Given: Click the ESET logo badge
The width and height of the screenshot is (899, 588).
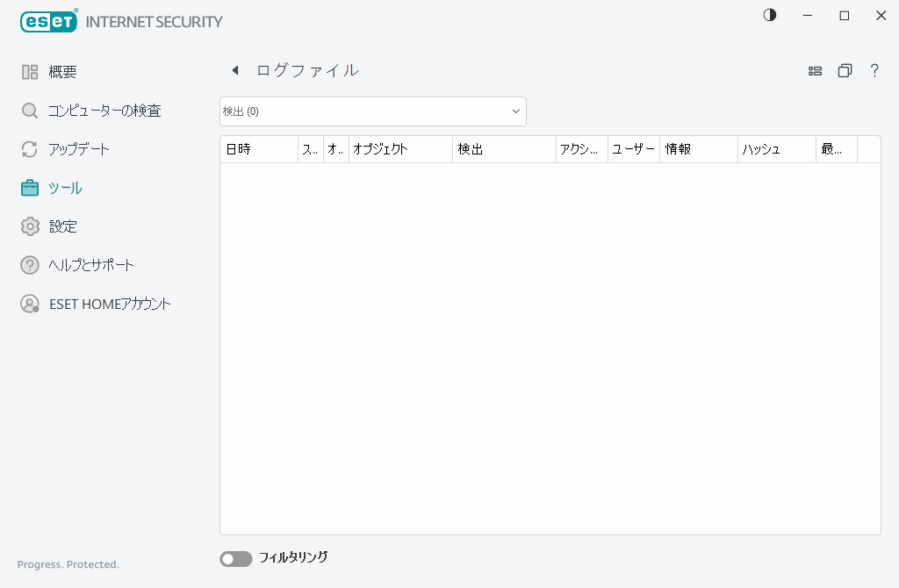Looking at the screenshot, I should coord(48,21).
